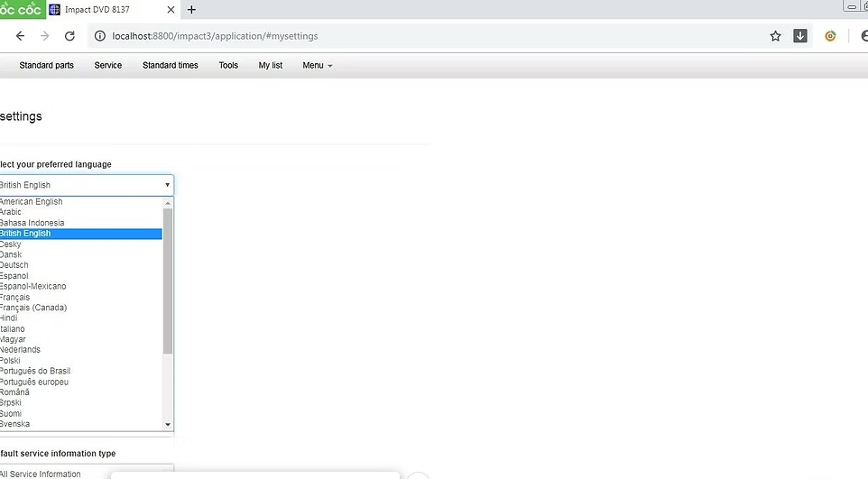The width and height of the screenshot is (868, 479).
Task: Expand the Menu dropdown in navbar
Action: coord(317,66)
